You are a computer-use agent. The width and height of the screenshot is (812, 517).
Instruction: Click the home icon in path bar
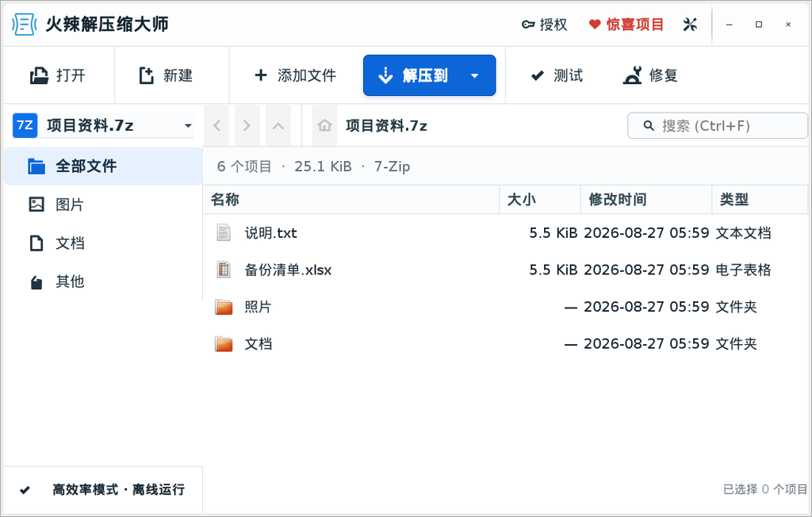324,125
